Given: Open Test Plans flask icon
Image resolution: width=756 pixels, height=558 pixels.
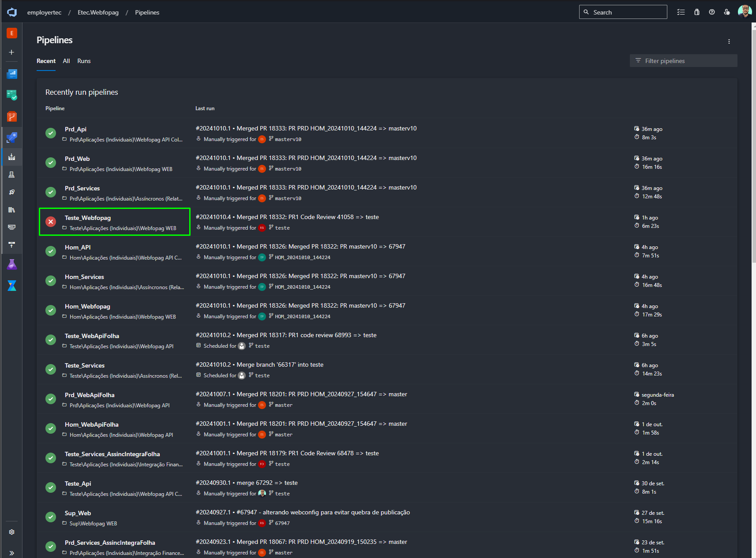Looking at the screenshot, I should (x=12, y=264).
